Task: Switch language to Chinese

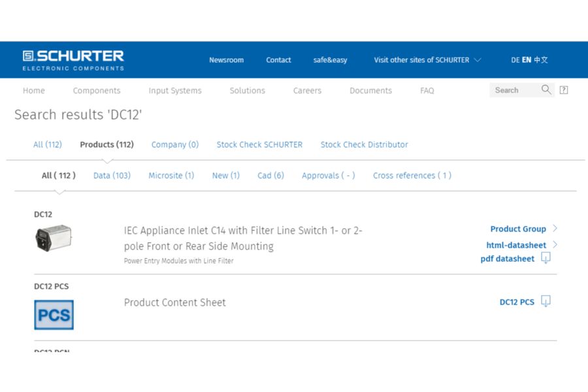Action: (x=541, y=60)
